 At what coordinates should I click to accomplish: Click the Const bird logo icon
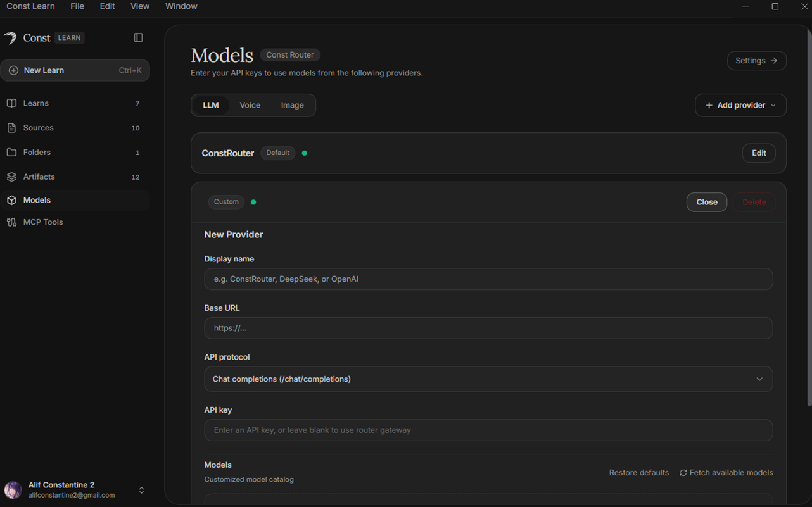click(x=10, y=38)
